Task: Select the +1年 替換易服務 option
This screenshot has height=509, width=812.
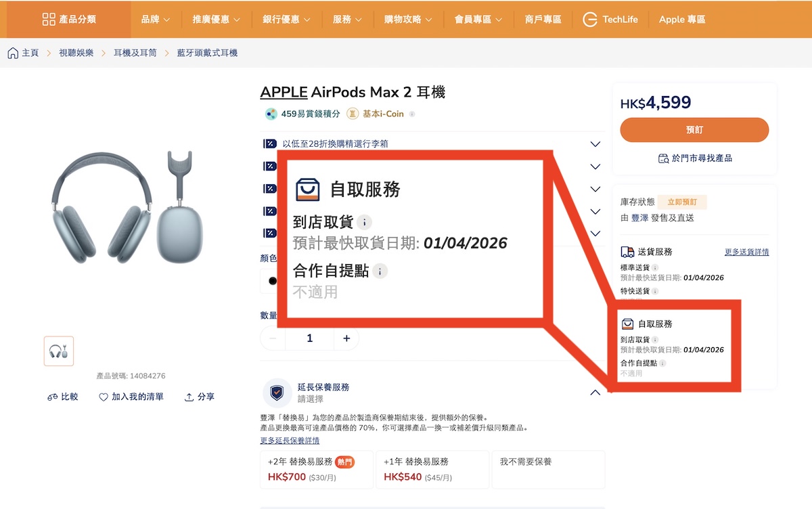Action: coord(432,469)
